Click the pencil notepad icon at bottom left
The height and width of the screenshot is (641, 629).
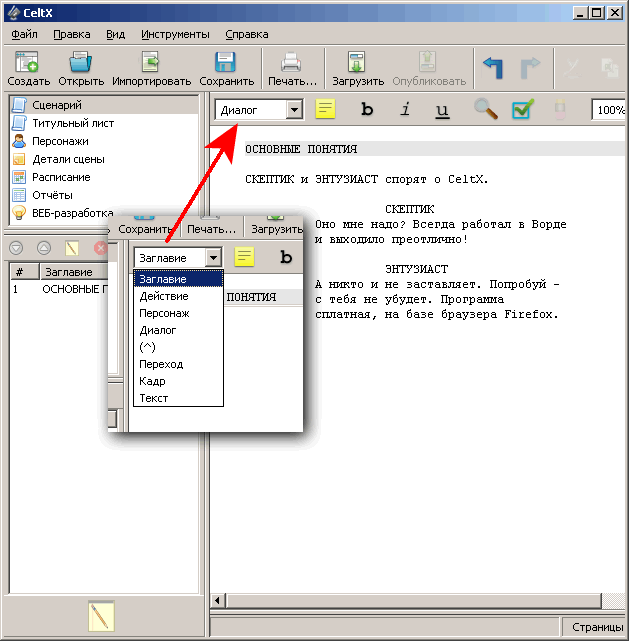click(x=101, y=616)
